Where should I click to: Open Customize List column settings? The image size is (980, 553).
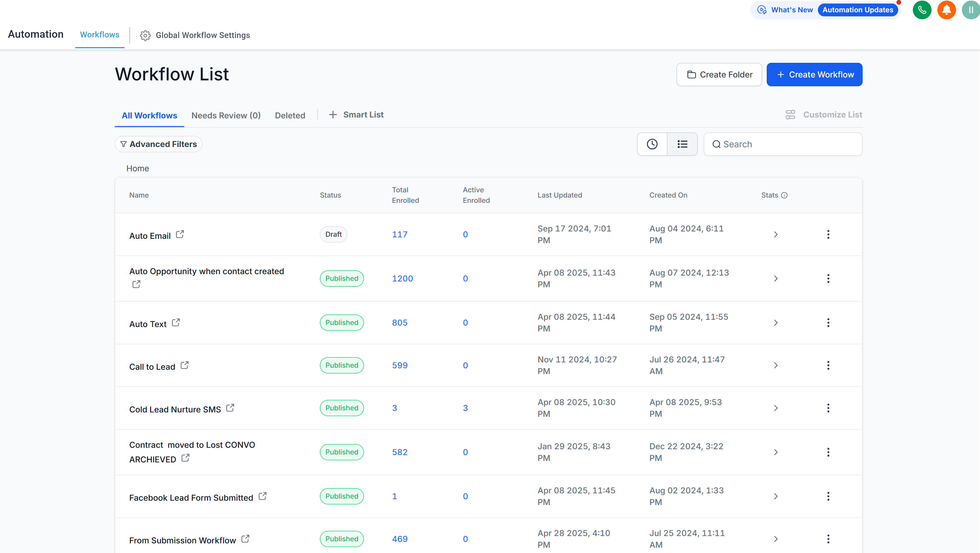click(824, 115)
